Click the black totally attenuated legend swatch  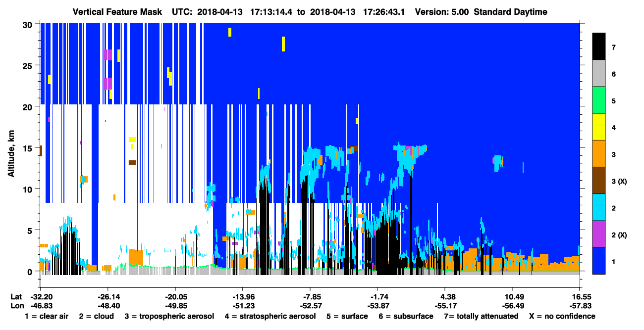(x=599, y=47)
